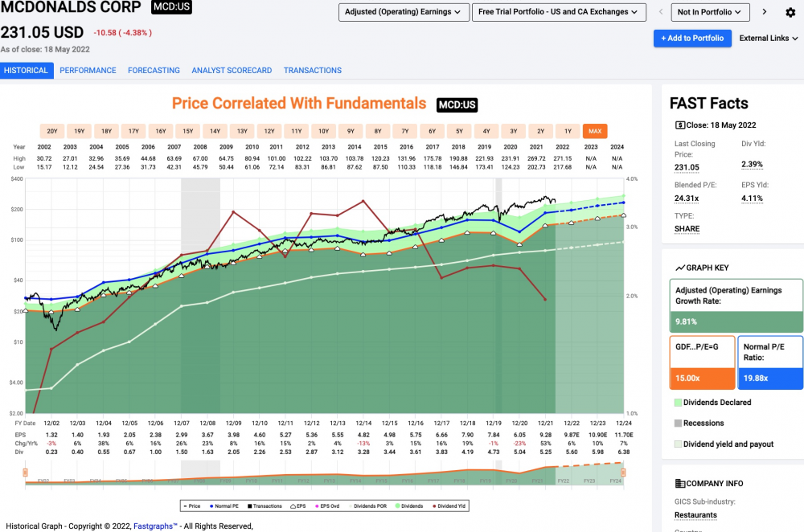Select the 10Y time range
Screen dimensions: 804x532
(323, 131)
